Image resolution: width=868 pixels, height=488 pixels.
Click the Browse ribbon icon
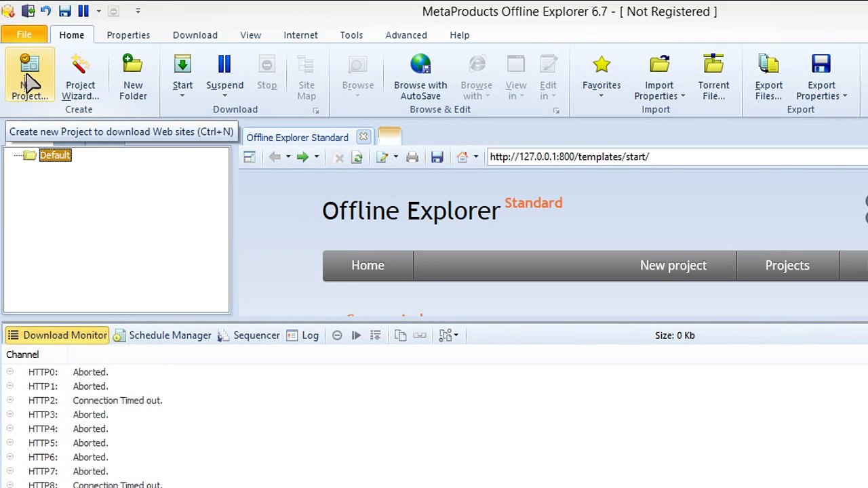point(357,71)
